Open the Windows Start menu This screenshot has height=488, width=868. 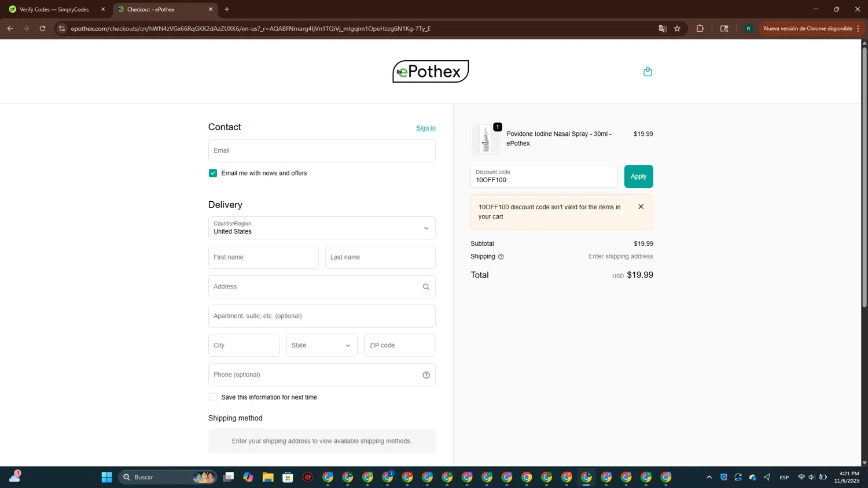[x=106, y=477]
